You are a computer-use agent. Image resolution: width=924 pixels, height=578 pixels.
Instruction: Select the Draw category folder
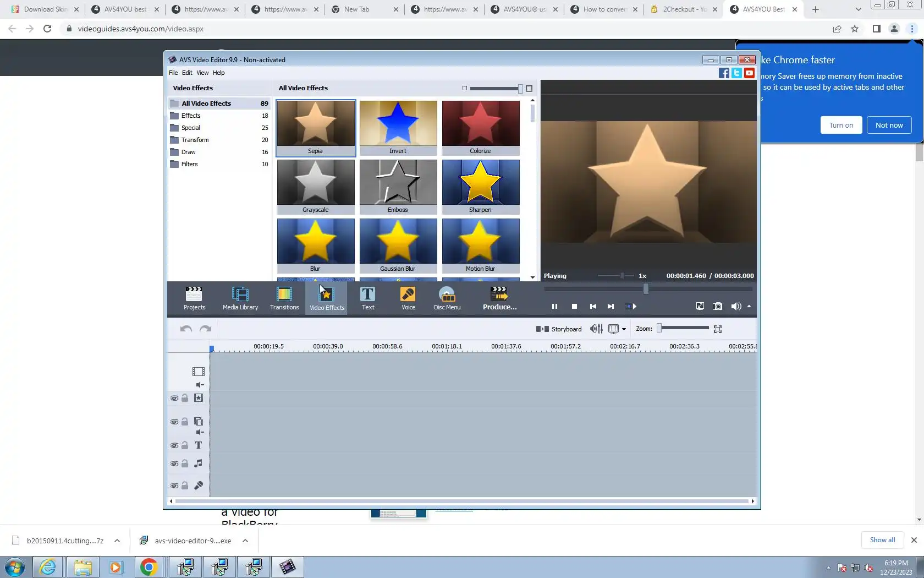[219, 152]
